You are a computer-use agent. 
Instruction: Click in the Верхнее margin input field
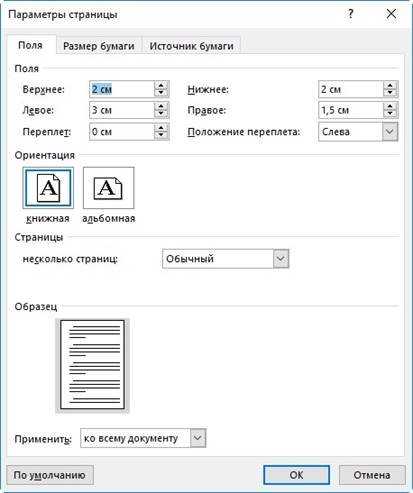[x=122, y=89]
